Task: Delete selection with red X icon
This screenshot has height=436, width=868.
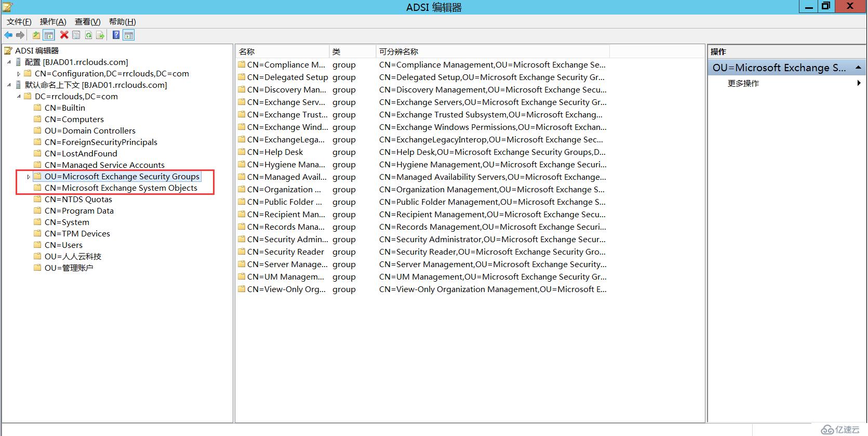Action: tap(64, 35)
